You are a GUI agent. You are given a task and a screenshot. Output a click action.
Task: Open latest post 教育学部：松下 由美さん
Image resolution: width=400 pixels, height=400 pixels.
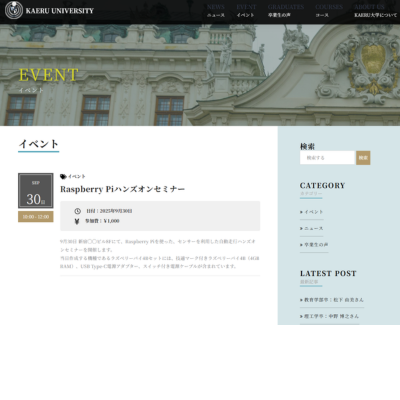click(332, 300)
